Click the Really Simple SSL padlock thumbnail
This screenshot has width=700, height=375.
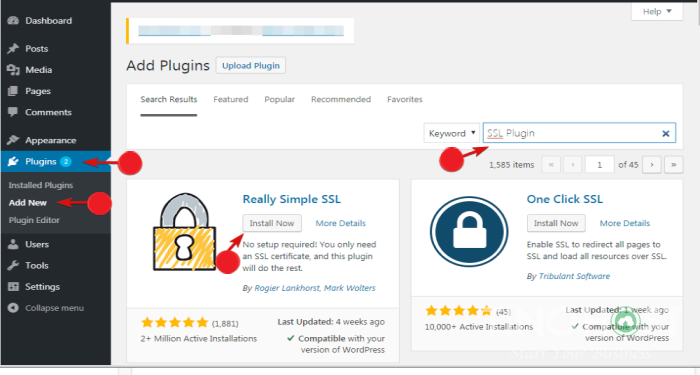pyautogui.click(x=184, y=232)
